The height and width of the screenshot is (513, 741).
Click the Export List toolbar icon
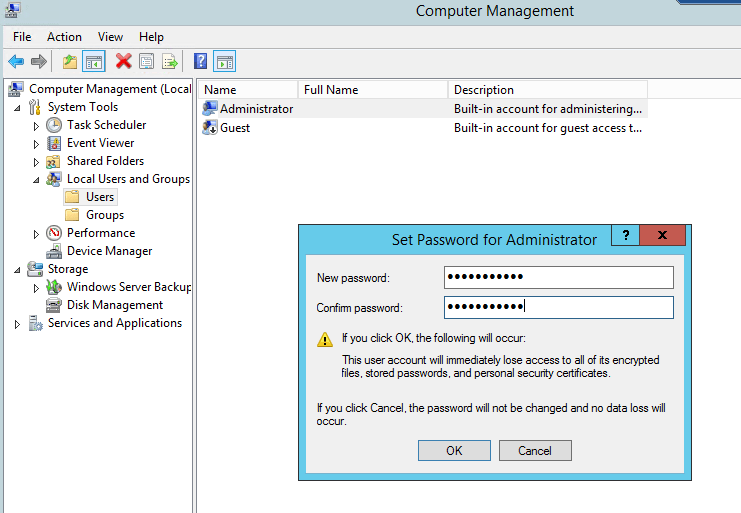click(170, 62)
